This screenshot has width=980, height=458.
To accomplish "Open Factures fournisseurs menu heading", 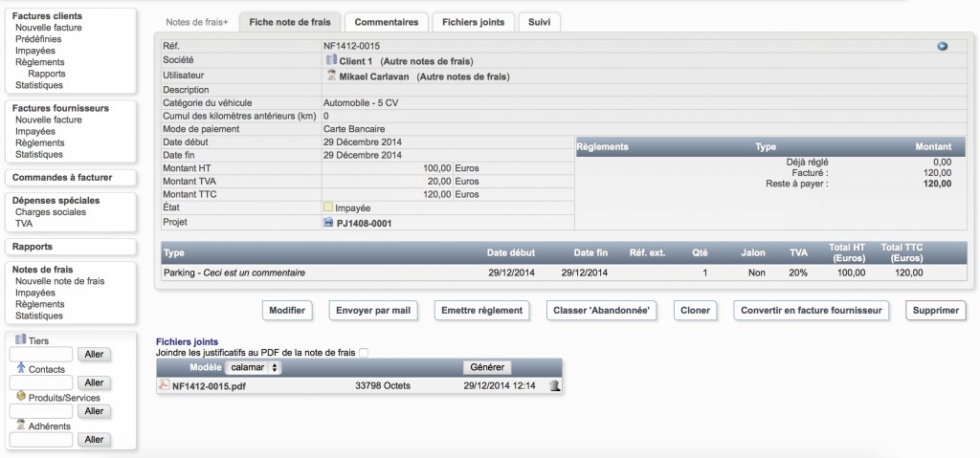I will [x=60, y=108].
